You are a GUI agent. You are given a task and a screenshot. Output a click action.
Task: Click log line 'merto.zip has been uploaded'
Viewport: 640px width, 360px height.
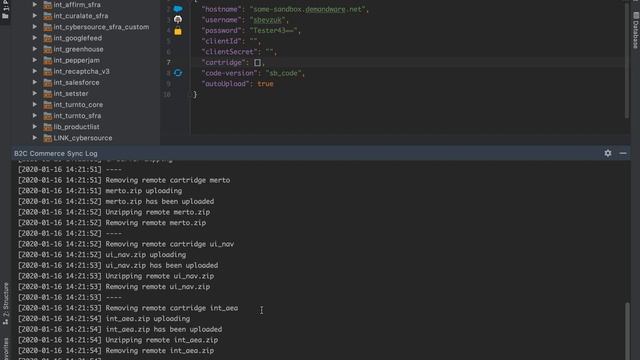(160, 201)
